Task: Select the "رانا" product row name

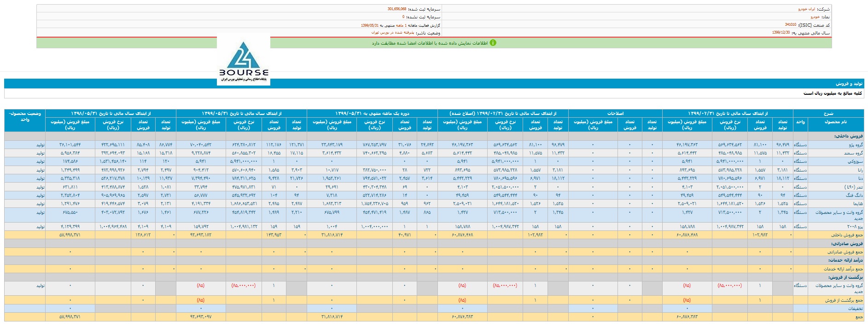Action: click(860, 170)
